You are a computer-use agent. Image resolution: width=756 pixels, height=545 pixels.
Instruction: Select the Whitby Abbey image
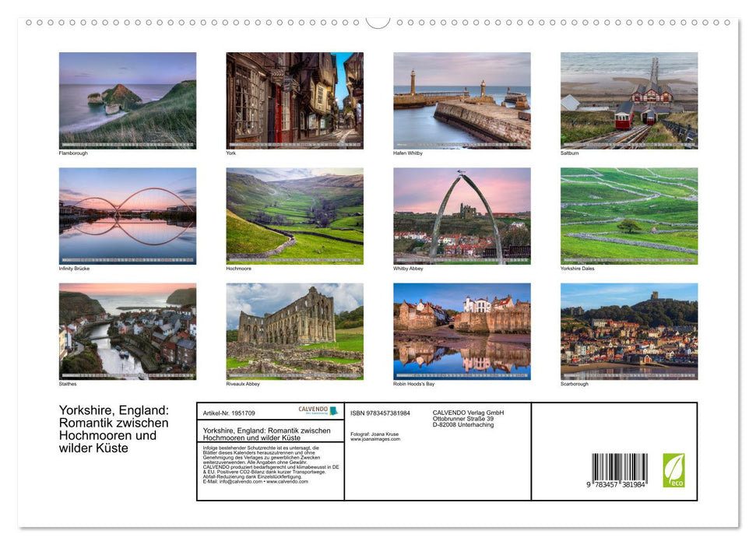click(461, 215)
